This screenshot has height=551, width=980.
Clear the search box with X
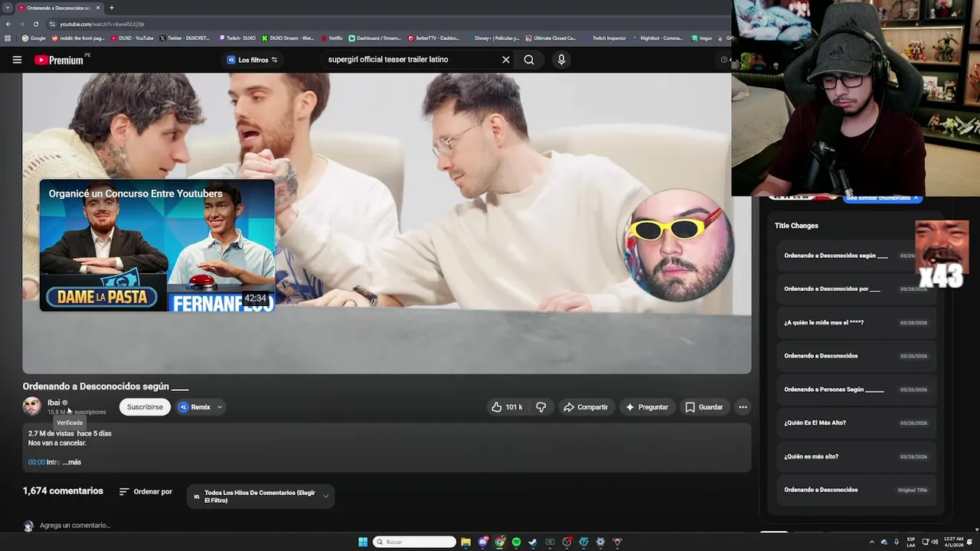pos(505,60)
